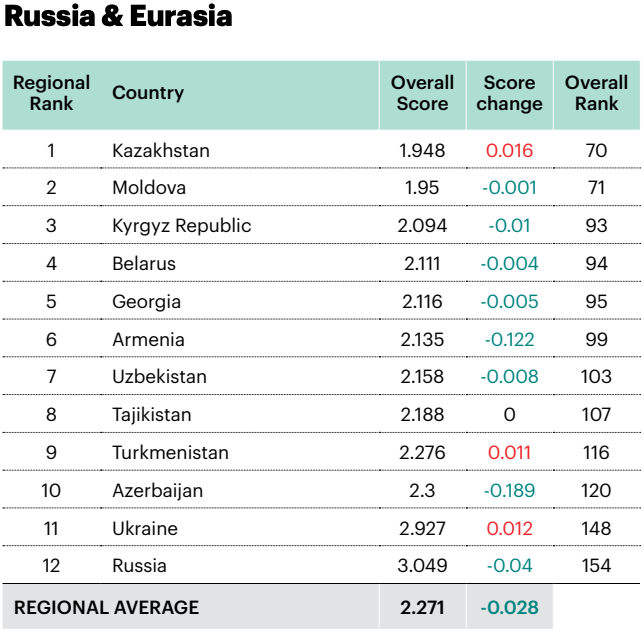
Task: Click the Regional Rank column header
Action: (x=51, y=93)
